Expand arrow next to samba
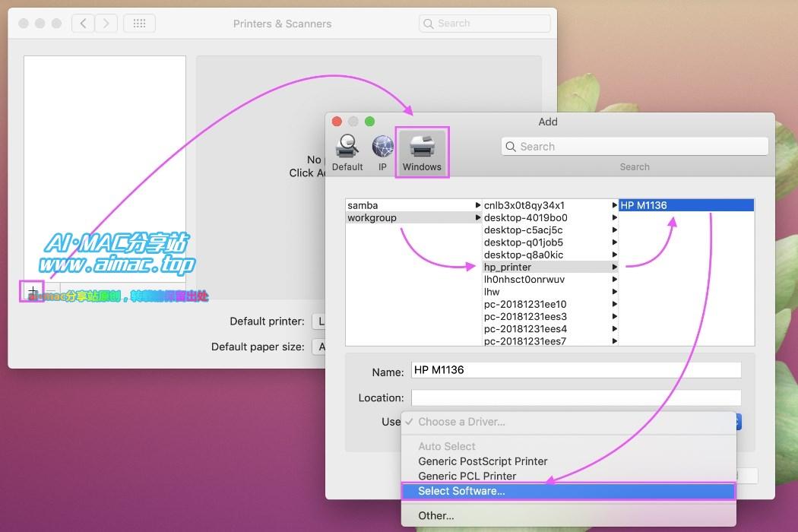 point(477,205)
